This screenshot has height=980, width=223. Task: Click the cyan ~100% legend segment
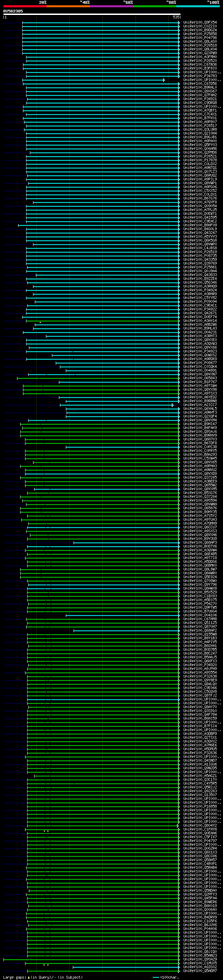(x=198, y=6)
